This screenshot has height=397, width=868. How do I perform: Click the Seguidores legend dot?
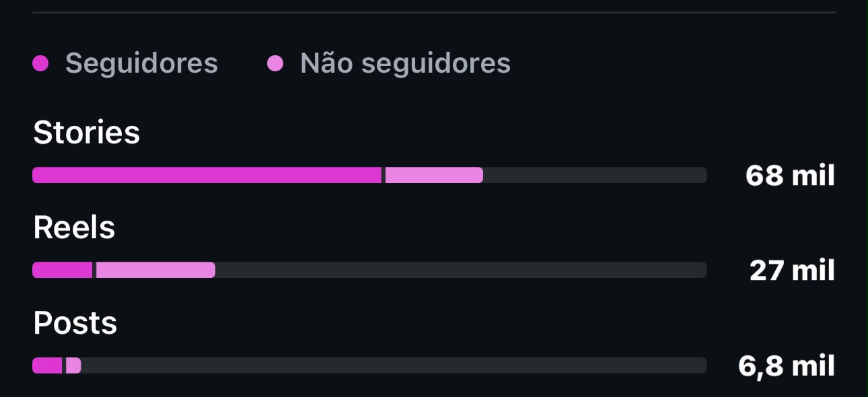[x=40, y=64]
